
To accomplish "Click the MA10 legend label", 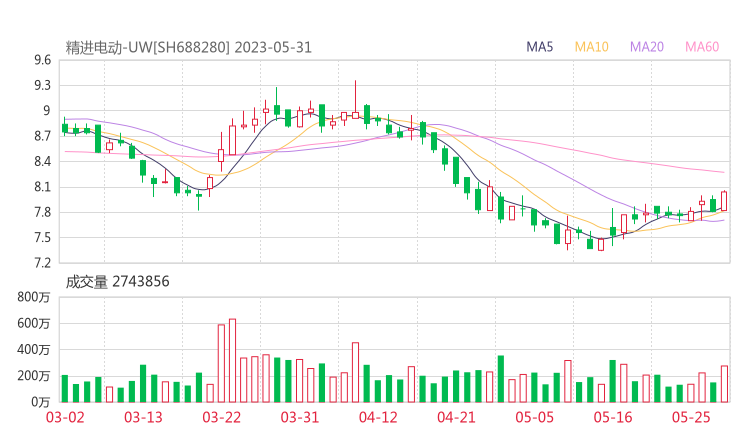I will click(591, 47).
